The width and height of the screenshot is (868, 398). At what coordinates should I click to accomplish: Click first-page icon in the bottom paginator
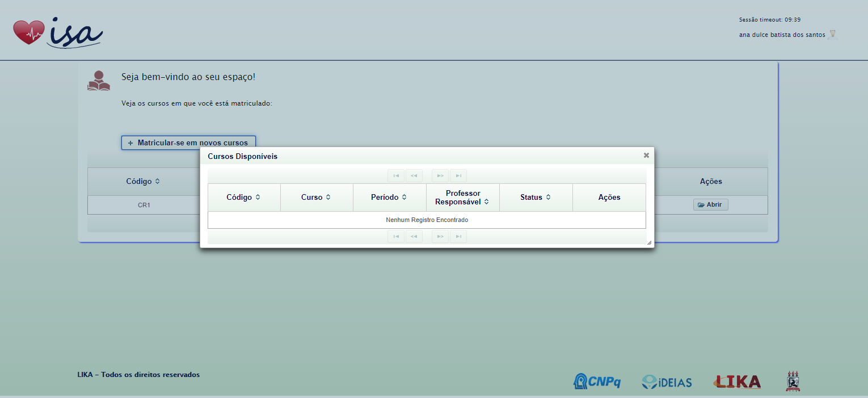click(x=396, y=237)
